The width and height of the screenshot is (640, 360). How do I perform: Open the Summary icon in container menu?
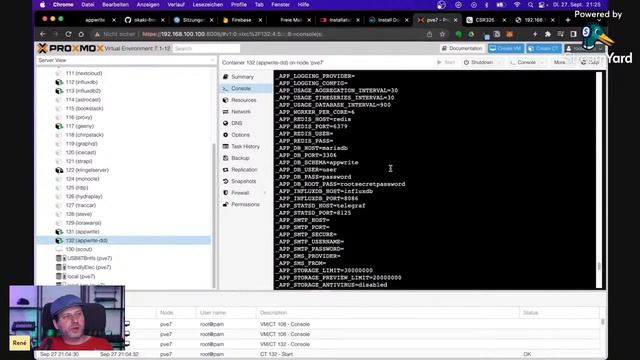(x=225, y=77)
